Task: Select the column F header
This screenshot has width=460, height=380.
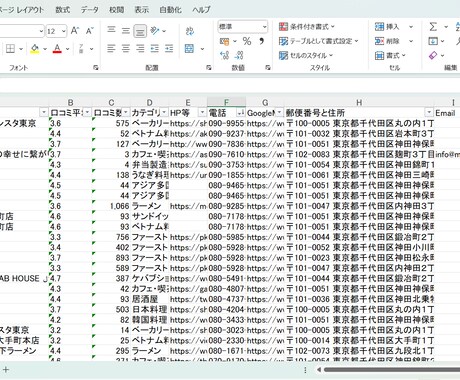Action: click(x=227, y=102)
